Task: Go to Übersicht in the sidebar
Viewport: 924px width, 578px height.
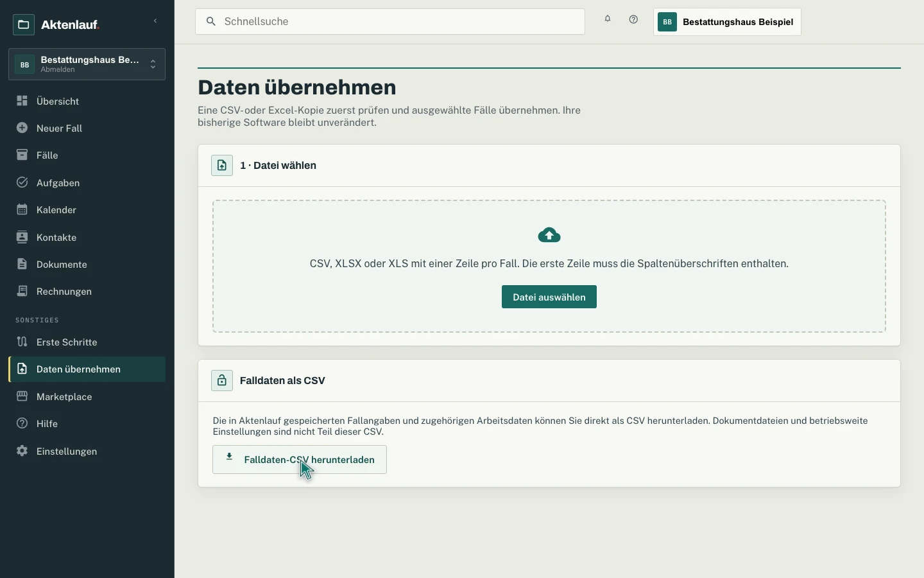Action: coord(87,101)
